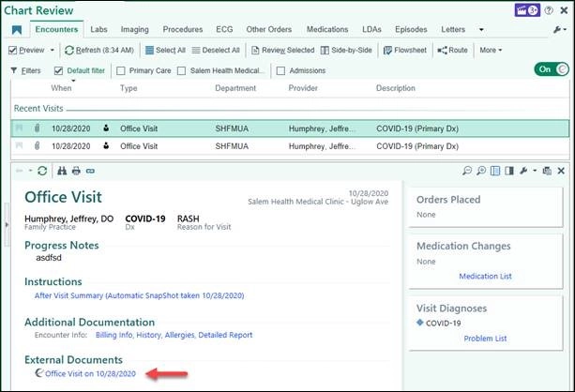Click the refresh icon in report toolbar
This screenshot has width=575, height=392.
click(42, 171)
